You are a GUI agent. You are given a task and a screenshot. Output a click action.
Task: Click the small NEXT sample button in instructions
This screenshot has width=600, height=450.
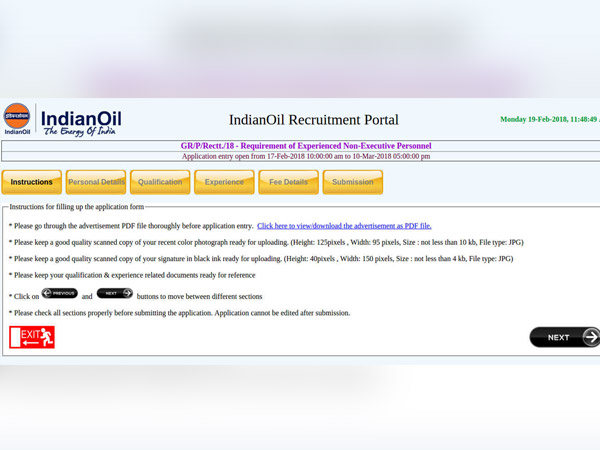tap(115, 293)
